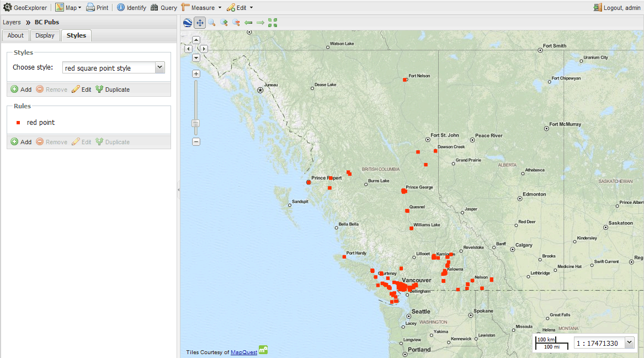Expand the Measure tool dropdown arrow

tap(220, 8)
